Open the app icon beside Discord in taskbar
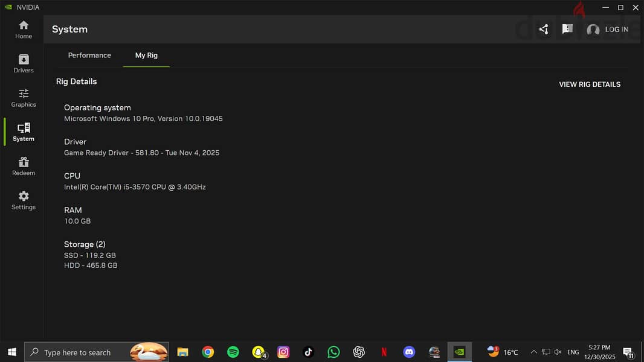The image size is (644, 362). coord(434,352)
